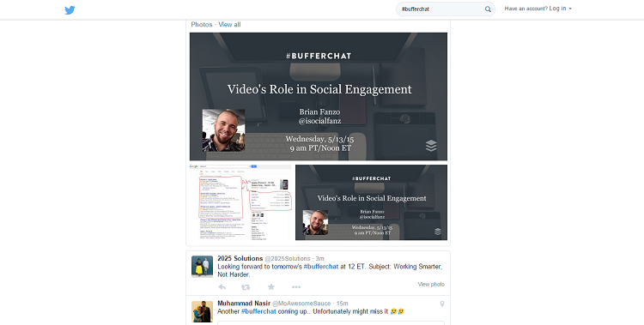Open 2025 Solutions profile avatar
The width and height of the screenshot is (644, 325).
[x=202, y=267]
